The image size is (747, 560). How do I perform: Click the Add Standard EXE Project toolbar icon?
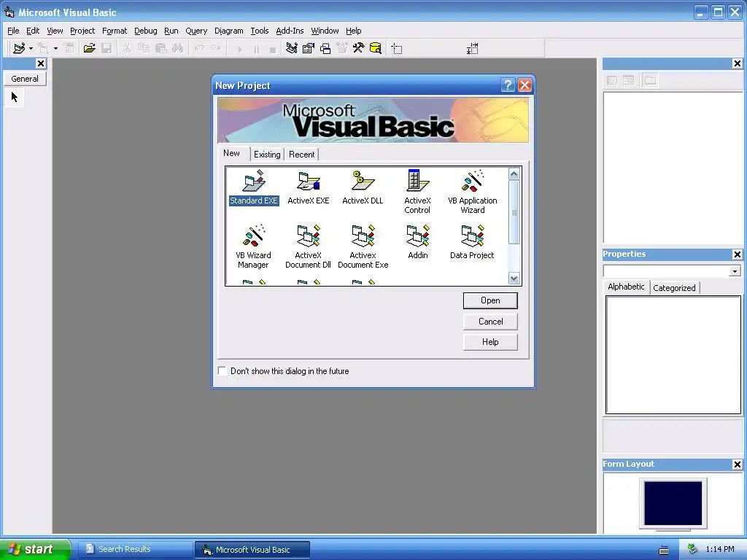(19, 48)
